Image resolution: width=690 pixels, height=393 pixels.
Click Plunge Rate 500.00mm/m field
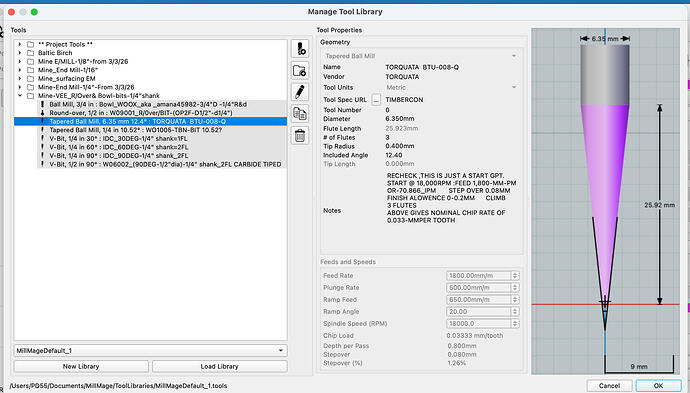point(478,287)
